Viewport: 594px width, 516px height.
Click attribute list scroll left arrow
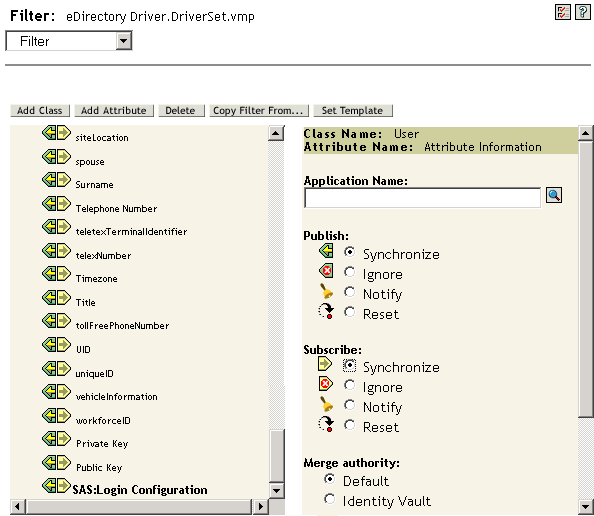(18, 507)
